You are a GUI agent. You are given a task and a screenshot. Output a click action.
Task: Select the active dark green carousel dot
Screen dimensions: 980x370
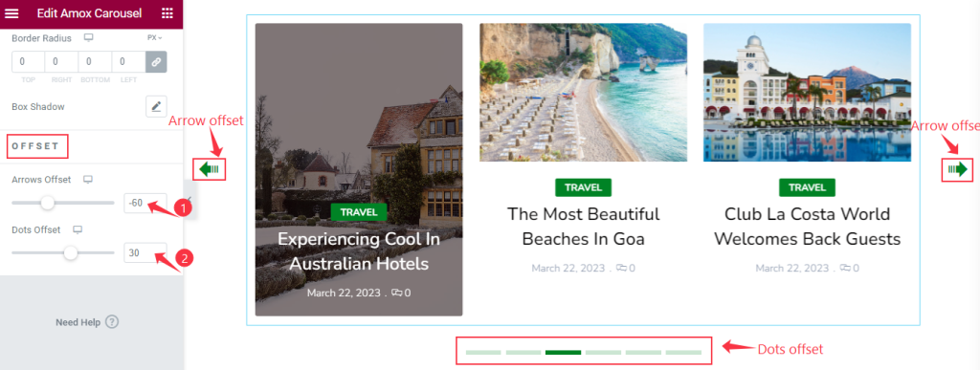point(563,353)
